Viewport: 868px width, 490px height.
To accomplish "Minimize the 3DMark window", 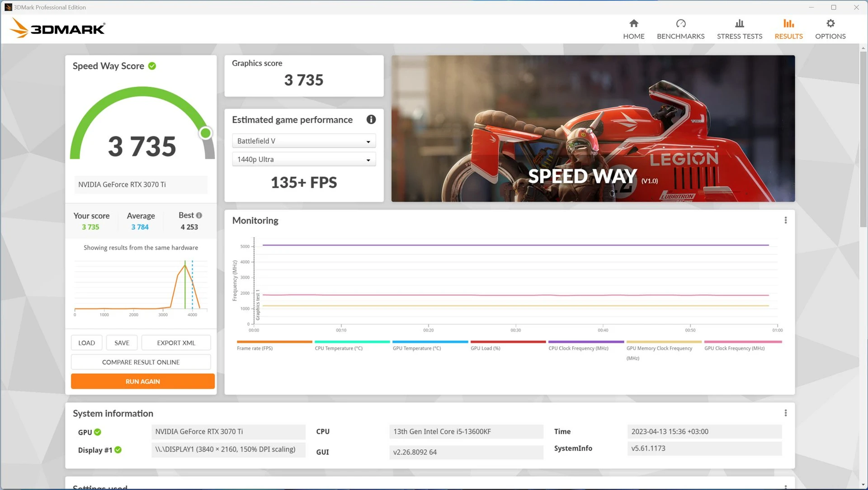I will (x=811, y=7).
